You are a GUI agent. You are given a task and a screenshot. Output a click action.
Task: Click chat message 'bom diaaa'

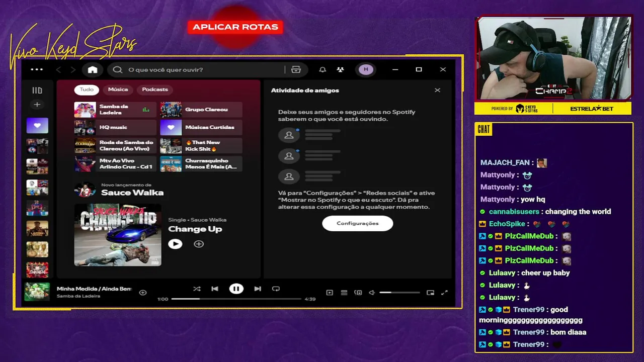point(568,332)
